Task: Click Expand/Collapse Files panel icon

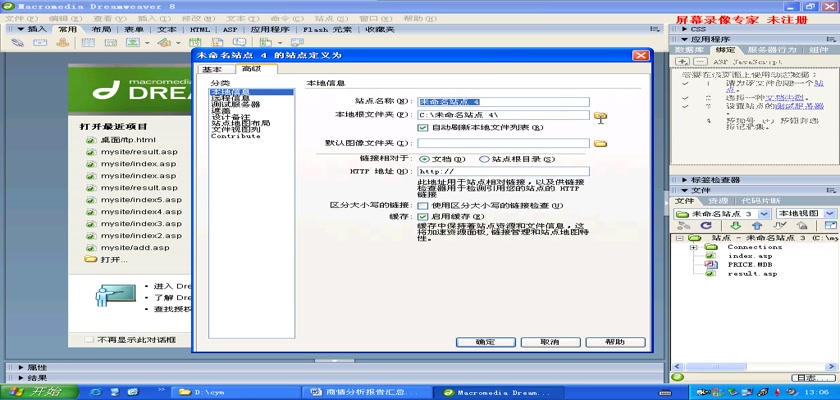Action: (830, 226)
